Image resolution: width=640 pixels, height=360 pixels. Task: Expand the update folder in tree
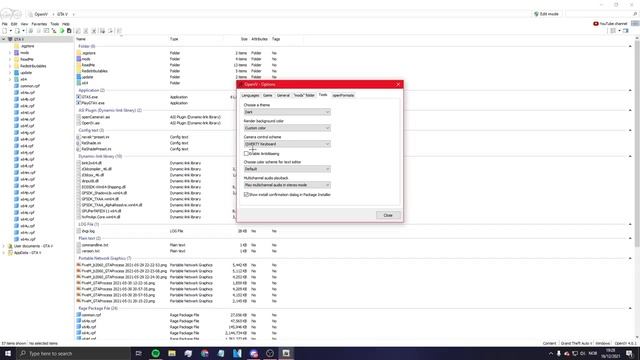coord(10,73)
